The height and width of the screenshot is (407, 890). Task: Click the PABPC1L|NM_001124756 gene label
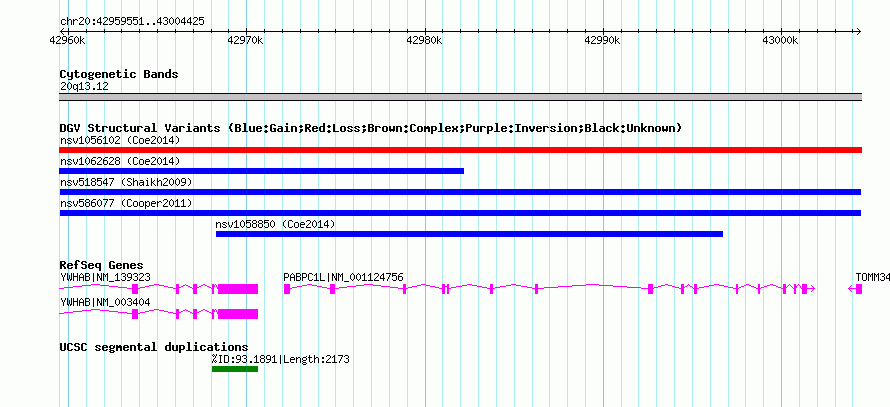[343, 277]
